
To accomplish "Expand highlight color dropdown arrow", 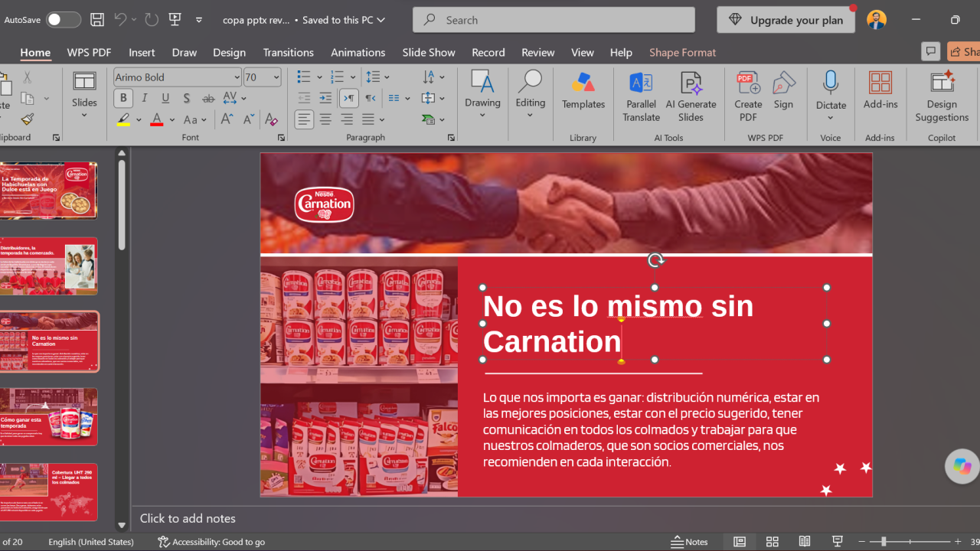I will click(139, 120).
